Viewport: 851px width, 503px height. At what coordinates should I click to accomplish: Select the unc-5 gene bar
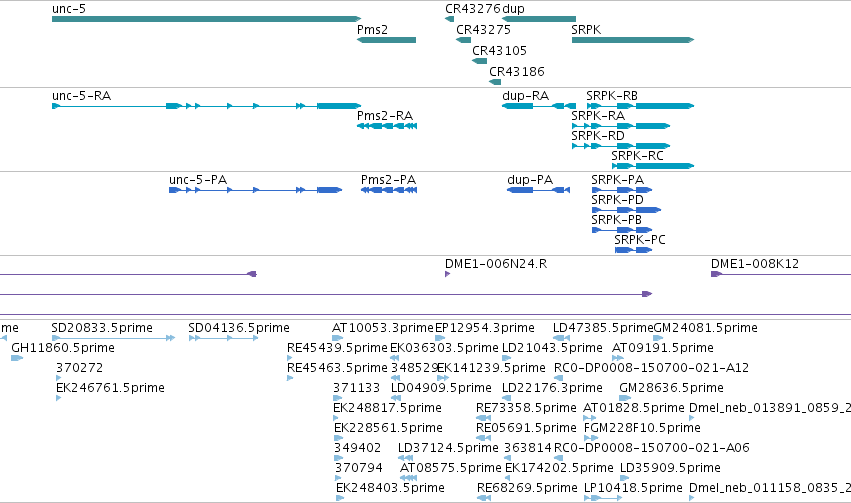pyautogui.click(x=206, y=19)
